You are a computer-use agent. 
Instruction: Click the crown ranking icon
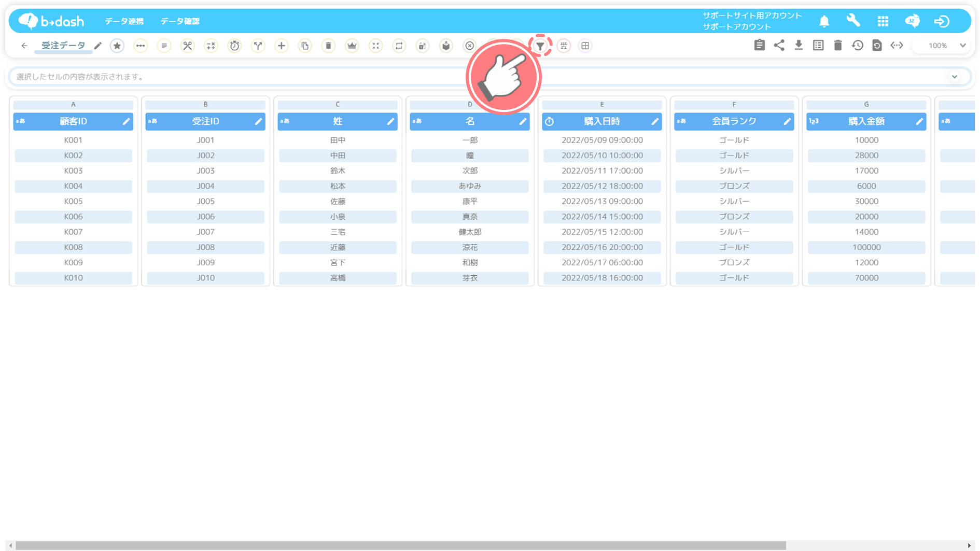pos(352,46)
